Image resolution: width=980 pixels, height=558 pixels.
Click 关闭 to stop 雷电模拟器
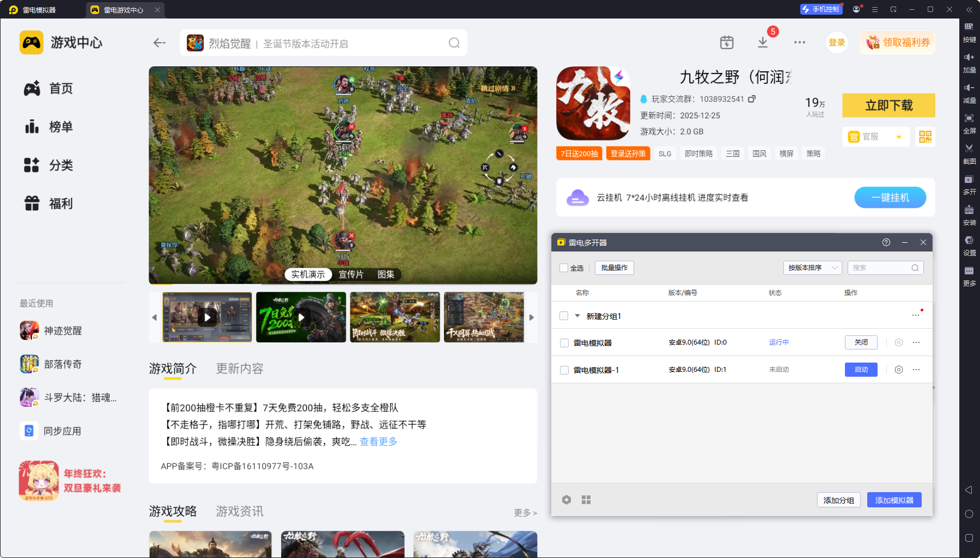(861, 342)
